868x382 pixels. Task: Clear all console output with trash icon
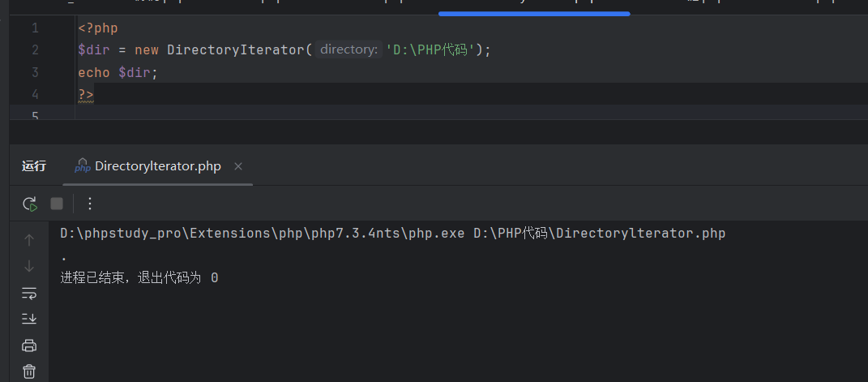coord(29,371)
